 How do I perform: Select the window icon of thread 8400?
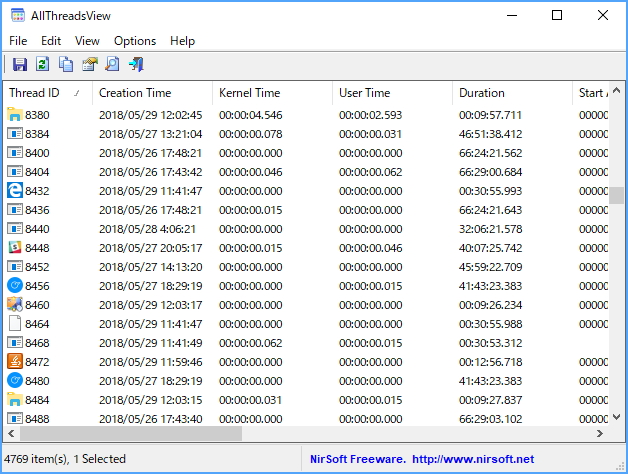[15, 153]
